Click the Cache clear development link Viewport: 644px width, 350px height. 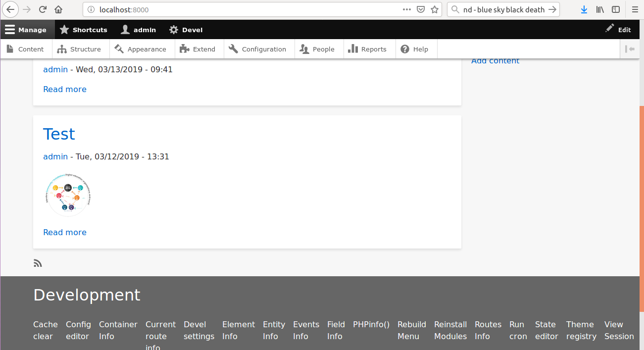[45, 330]
